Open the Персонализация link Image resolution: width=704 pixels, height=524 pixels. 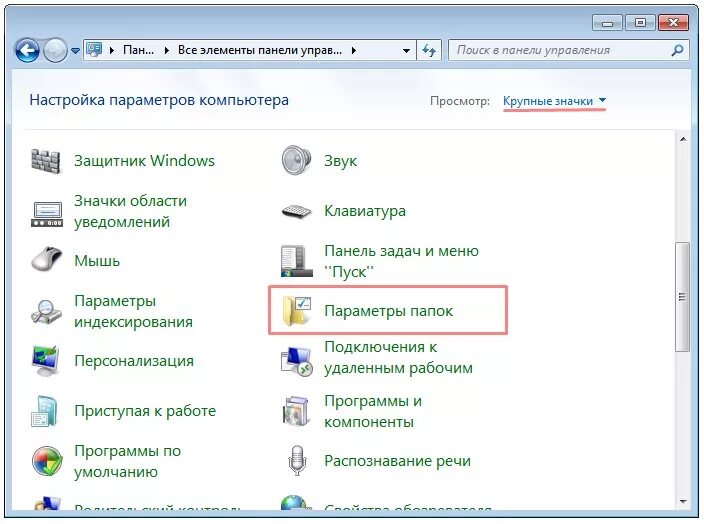tap(134, 361)
